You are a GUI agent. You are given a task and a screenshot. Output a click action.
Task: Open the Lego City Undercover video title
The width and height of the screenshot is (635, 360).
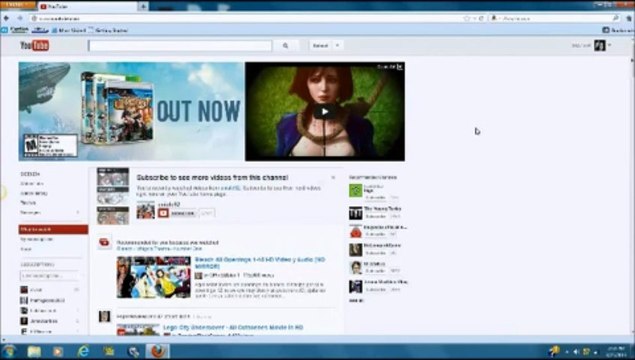(x=233, y=327)
